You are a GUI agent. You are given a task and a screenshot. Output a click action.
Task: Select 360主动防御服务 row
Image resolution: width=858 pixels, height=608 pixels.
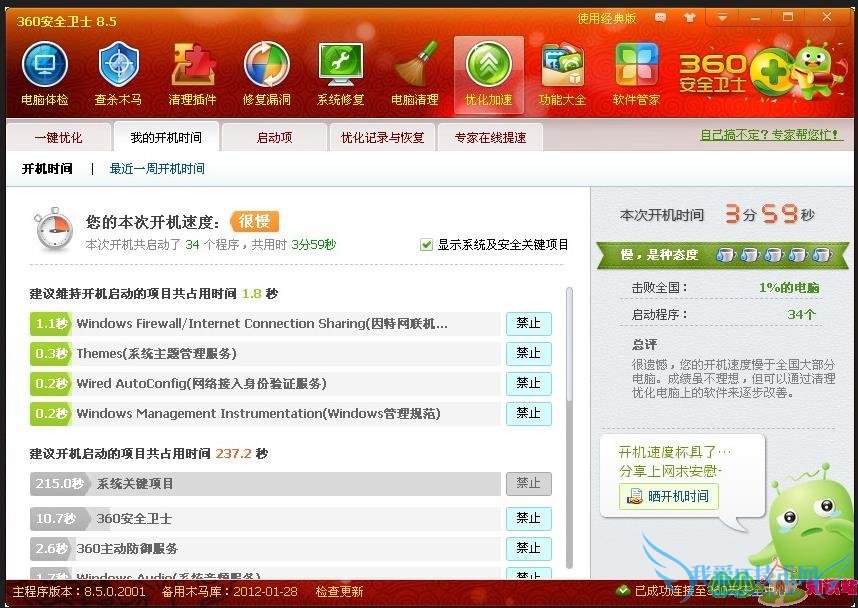coord(265,548)
